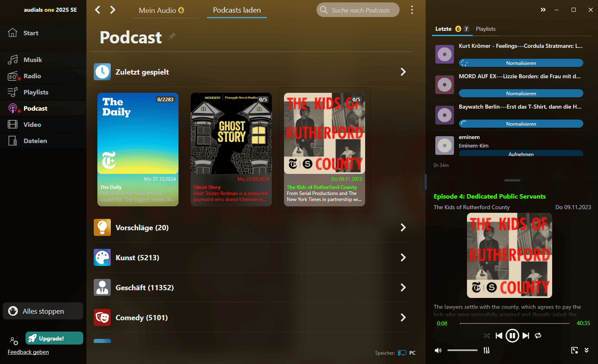This screenshot has height=364, width=598.
Task: Open the Radio section in sidebar
Action: tap(32, 76)
